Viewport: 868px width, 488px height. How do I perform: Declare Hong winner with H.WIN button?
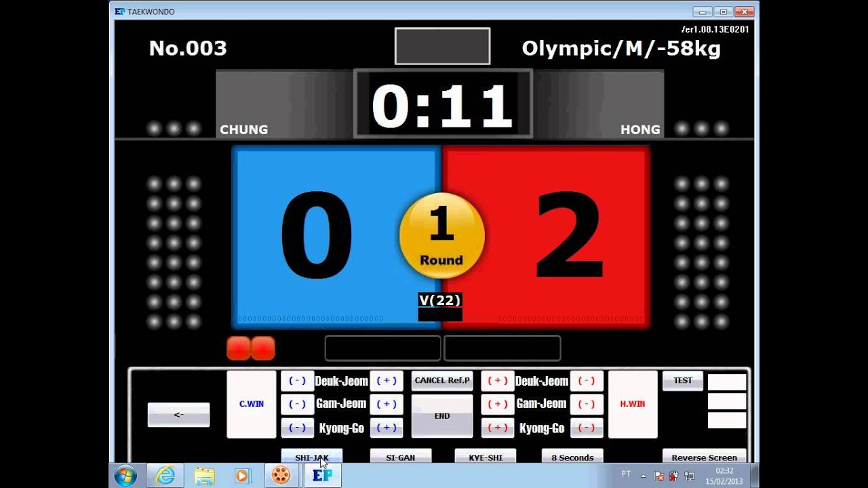coord(633,404)
